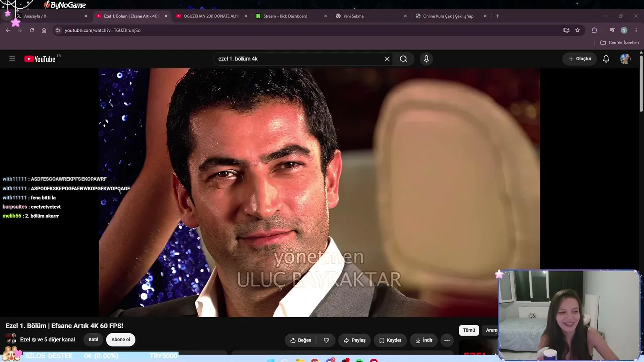Switch to OGUZKHAN 20K DONATE tab

tap(211, 16)
